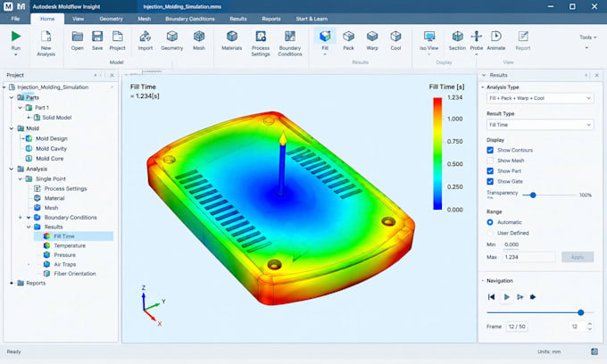Click the Mesh ribbon icon
Viewport: 607px width, 364px height.
199,37
